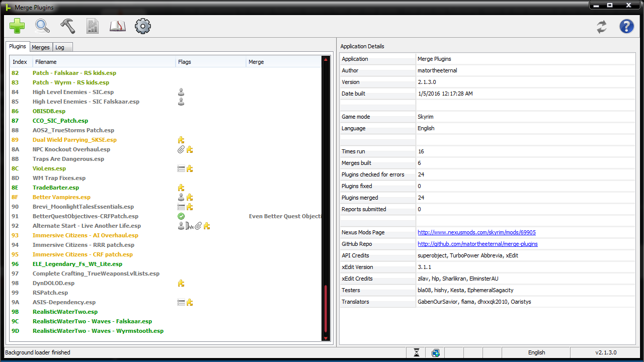644x362 pixels.
Task: Select the RealisticWaterTwo.esp row
Action: click(166, 312)
